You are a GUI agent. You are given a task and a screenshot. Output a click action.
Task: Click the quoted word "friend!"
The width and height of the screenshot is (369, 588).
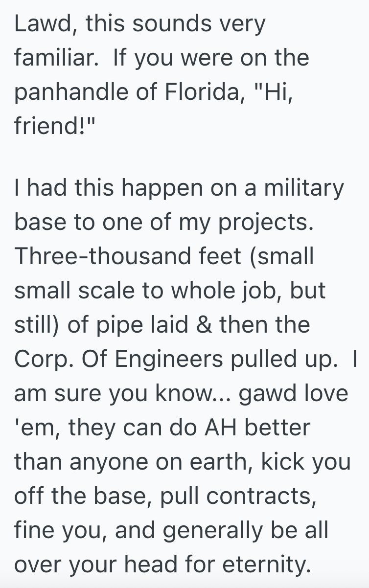point(52,127)
